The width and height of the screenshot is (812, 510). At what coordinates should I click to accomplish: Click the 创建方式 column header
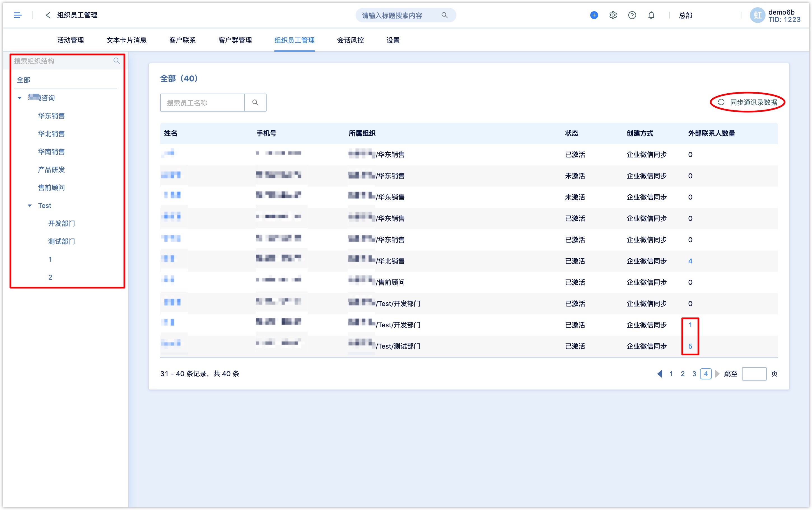tap(640, 133)
